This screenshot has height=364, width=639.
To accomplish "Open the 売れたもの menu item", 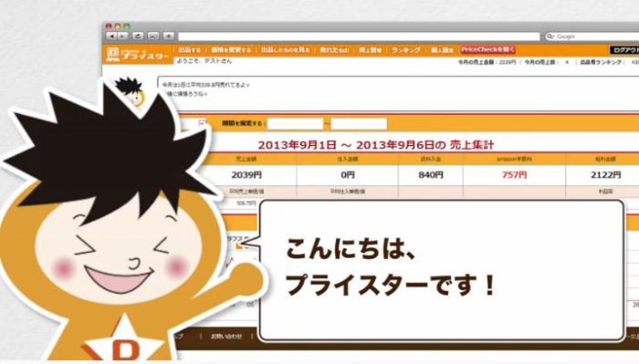I will (334, 50).
